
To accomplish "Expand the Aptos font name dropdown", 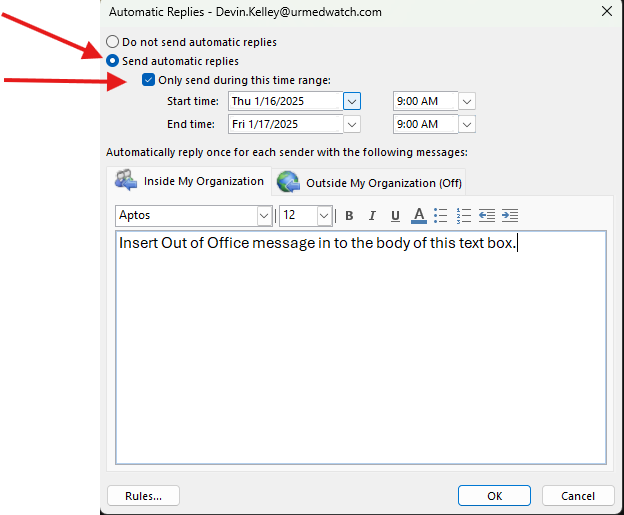I will click(x=264, y=215).
